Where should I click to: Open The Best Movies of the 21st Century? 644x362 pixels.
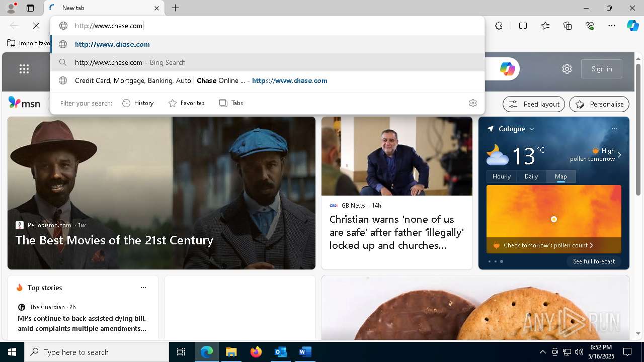(114, 240)
